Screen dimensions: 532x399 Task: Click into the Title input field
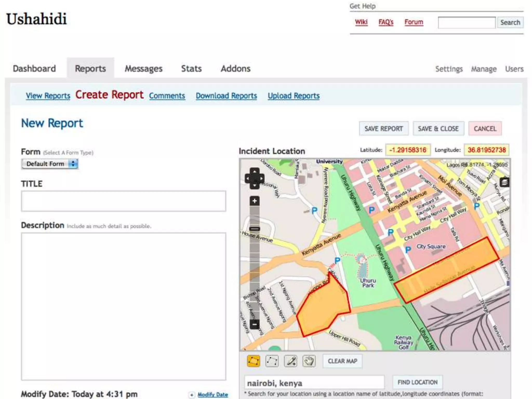click(124, 201)
